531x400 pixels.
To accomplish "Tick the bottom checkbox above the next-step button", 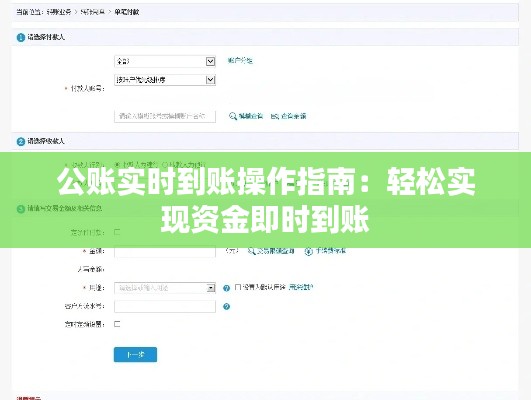I will pos(117,324).
